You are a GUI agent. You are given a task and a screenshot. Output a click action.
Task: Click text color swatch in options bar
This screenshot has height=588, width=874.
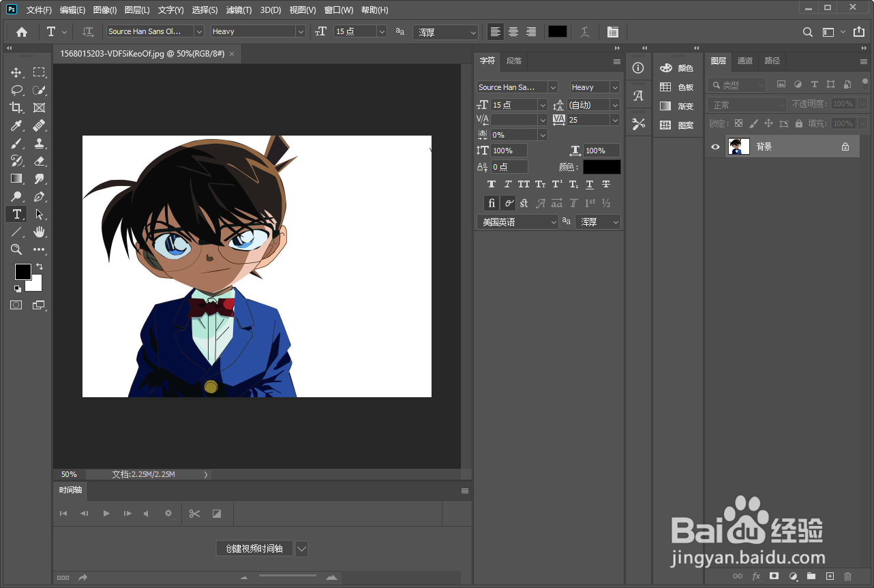558,31
